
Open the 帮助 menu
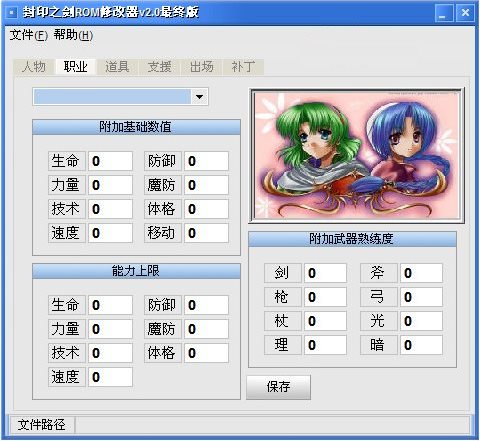click(73, 35)
